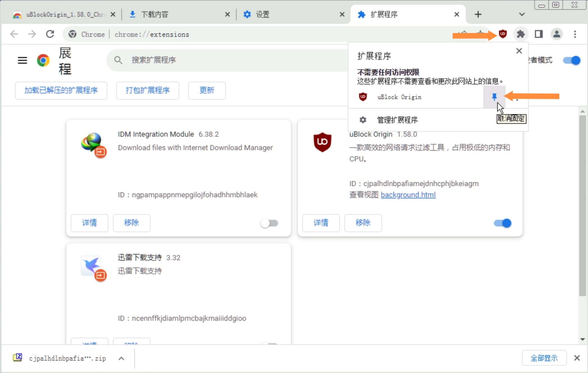Toggle the side panel icon
The image size is (588, 373).
(x=539, y=34)
